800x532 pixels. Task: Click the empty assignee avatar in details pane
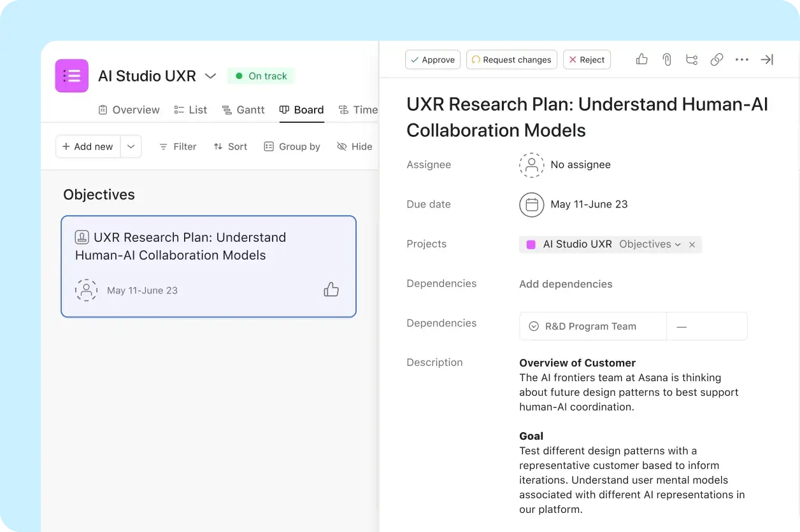[x=531, y=165]
